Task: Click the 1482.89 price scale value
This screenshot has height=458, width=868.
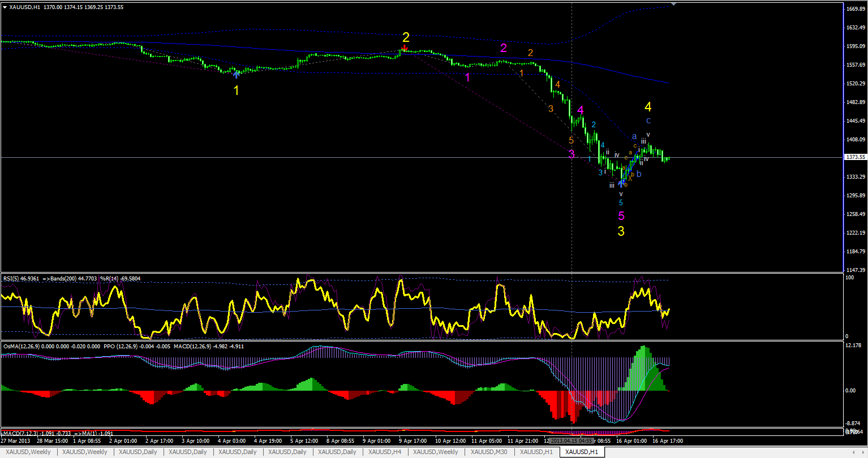Action: coord(855,102)
